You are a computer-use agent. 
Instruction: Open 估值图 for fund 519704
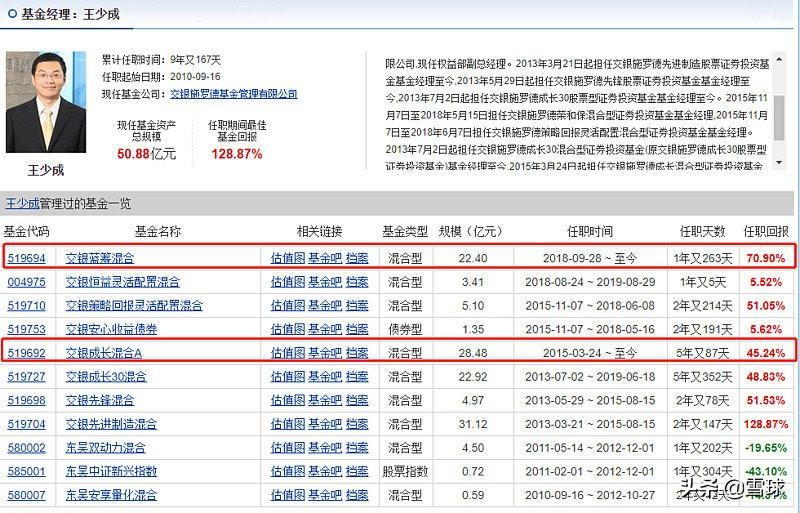click(x=288, y=424)
